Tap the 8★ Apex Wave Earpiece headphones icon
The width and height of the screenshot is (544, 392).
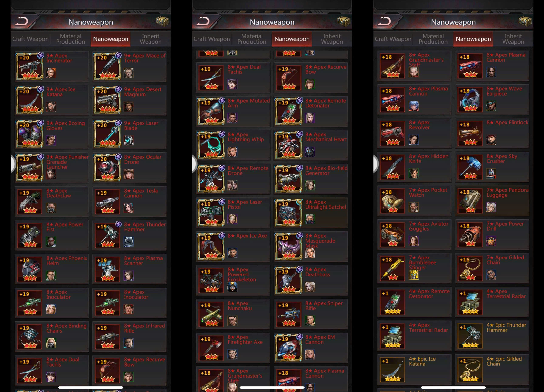470,100
